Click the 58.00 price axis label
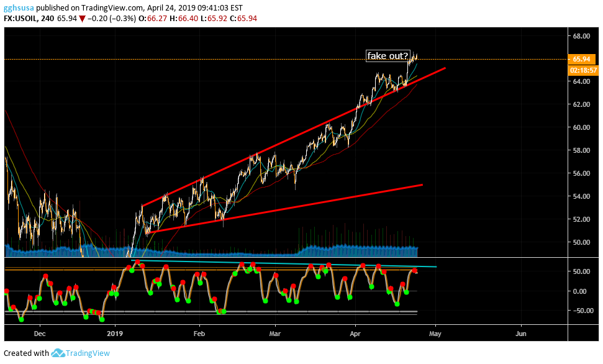The width and height of the screenshot is (603, 364). [x=581, y=150]
